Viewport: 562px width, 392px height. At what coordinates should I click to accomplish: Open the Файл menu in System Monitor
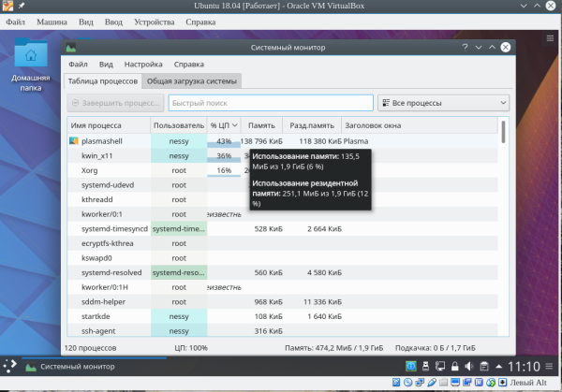[78, 64]
